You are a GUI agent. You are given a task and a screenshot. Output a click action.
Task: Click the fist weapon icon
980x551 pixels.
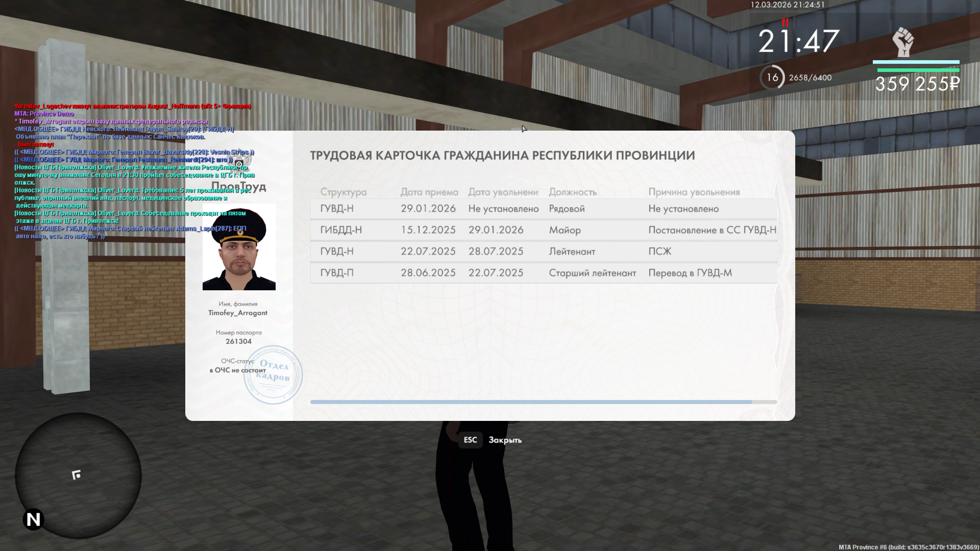click(902, 42)
